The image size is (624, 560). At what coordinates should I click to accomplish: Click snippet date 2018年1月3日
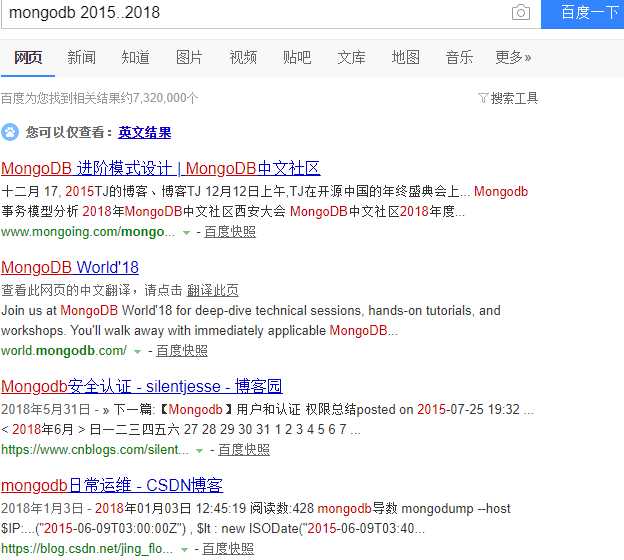42,509
